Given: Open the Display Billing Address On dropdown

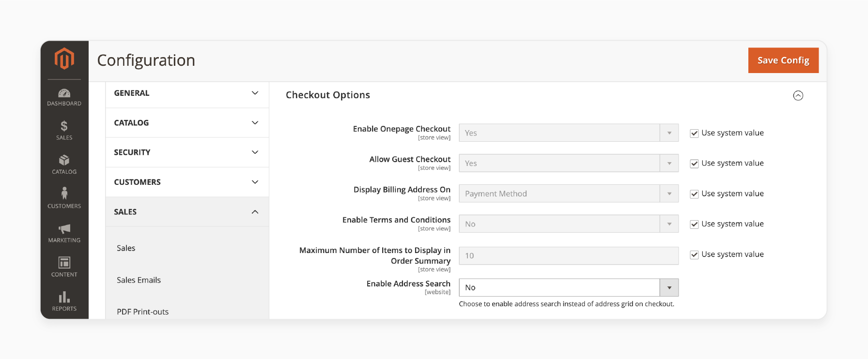Looking at the screenshot, I should (x=569, y=194).
